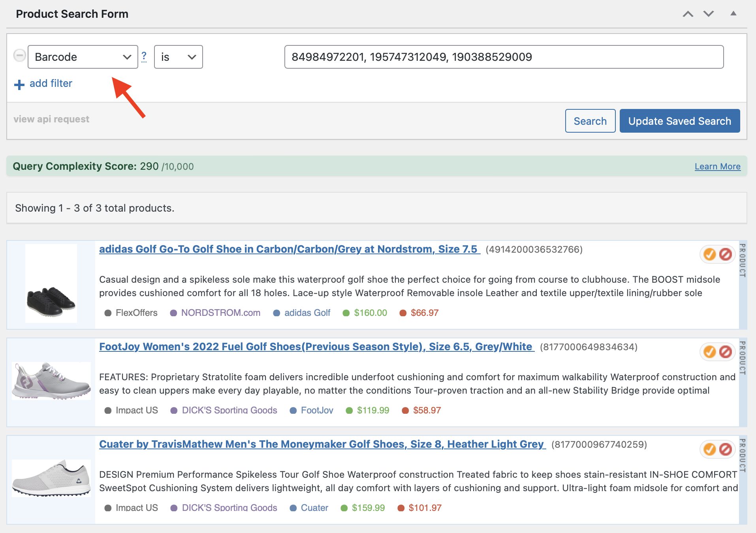The height and width of the screenshot is (533, 756).
Task: Move the Product Search Form panel up
Action: (688, 13)
